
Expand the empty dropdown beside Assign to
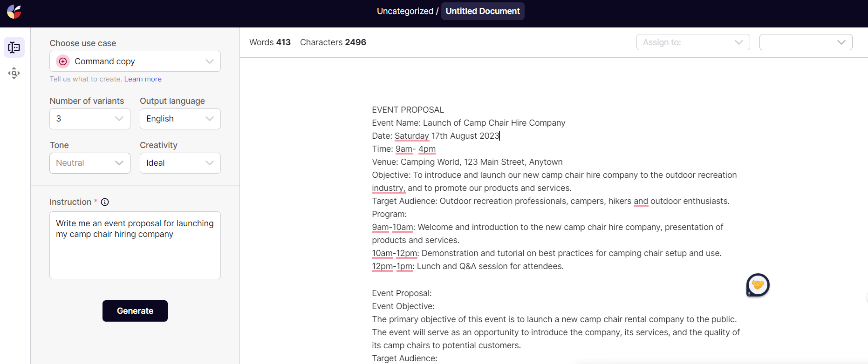806,42
